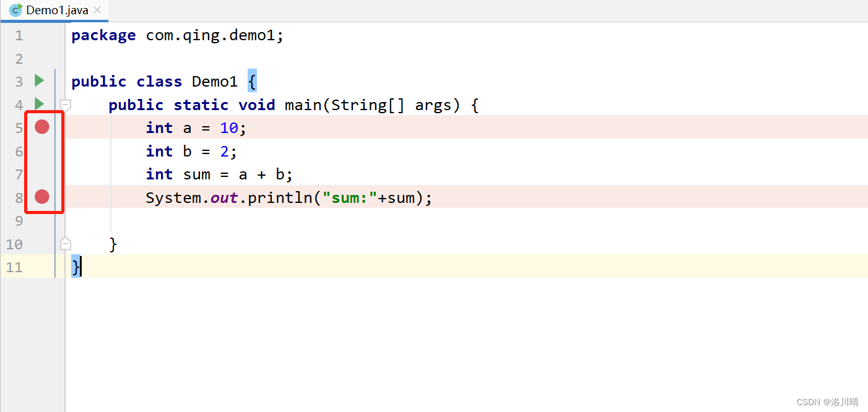Screen dimensions: 868x412
Task: Select the word package on line 1
Action: [x=103, y=35]
